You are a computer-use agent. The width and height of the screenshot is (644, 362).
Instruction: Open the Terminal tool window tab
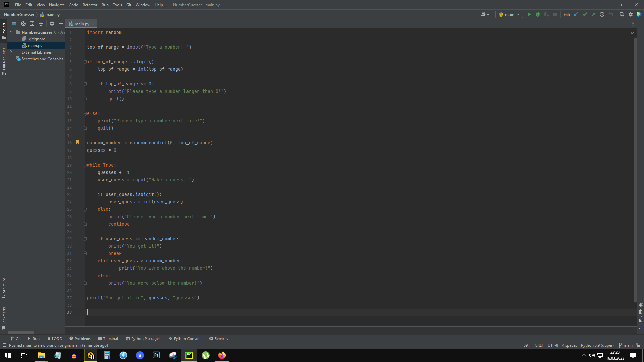[x=108, y=339]
